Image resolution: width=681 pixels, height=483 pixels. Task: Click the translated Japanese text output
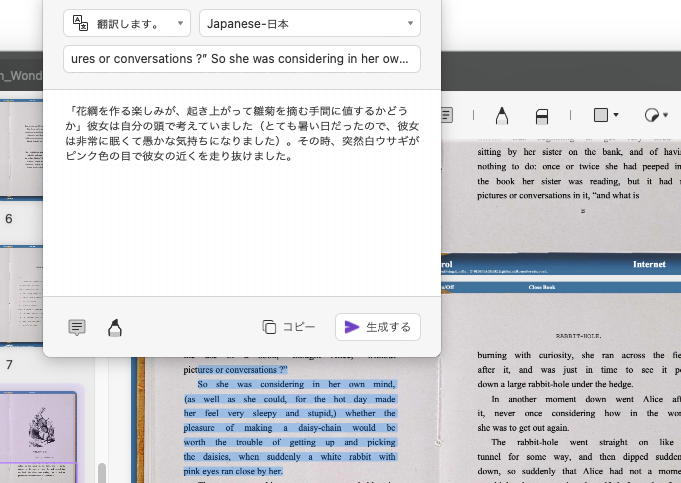tap(242, 133)
